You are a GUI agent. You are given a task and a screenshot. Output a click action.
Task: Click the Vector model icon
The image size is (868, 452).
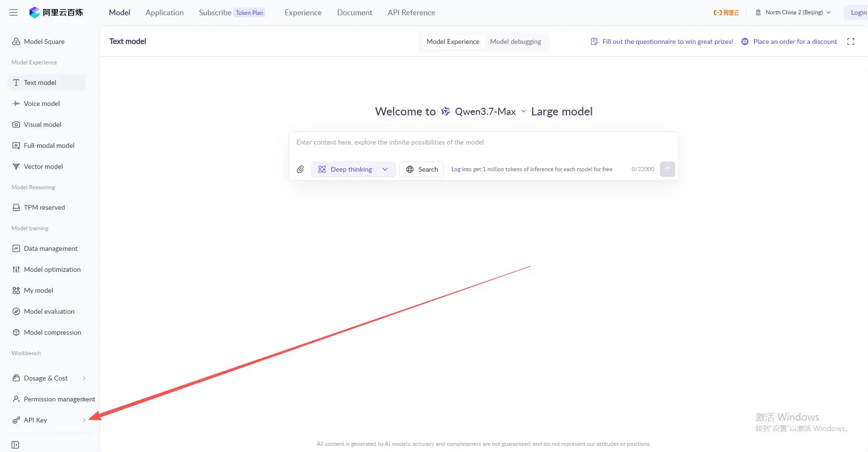(x=16, y=166)
